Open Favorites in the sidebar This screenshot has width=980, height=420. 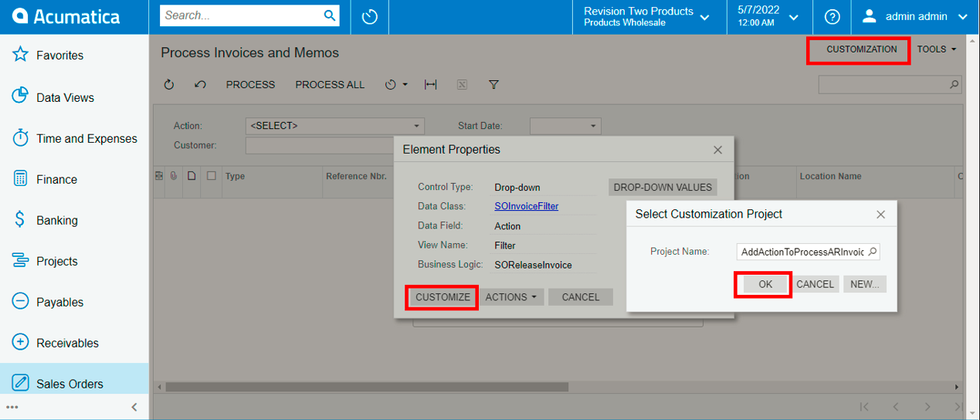74,56
